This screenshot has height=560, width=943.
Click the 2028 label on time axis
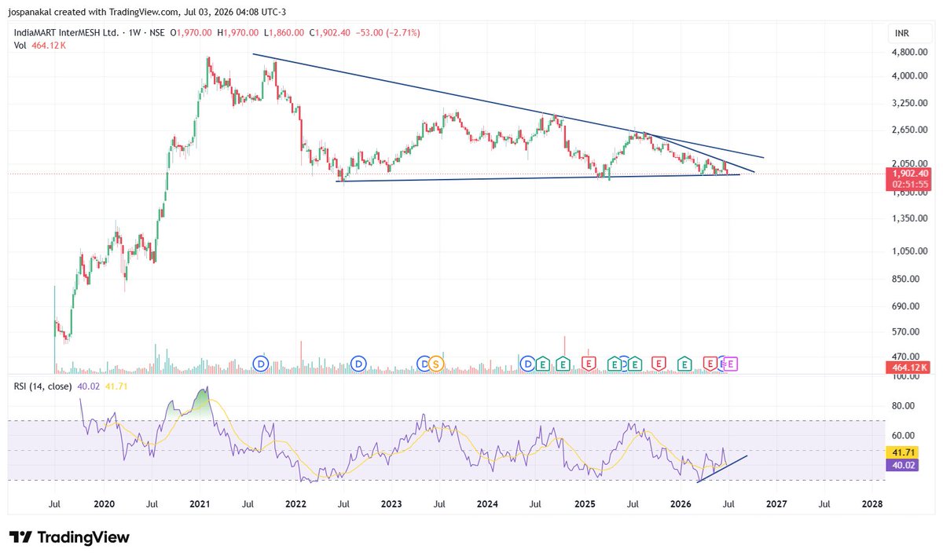871,503
